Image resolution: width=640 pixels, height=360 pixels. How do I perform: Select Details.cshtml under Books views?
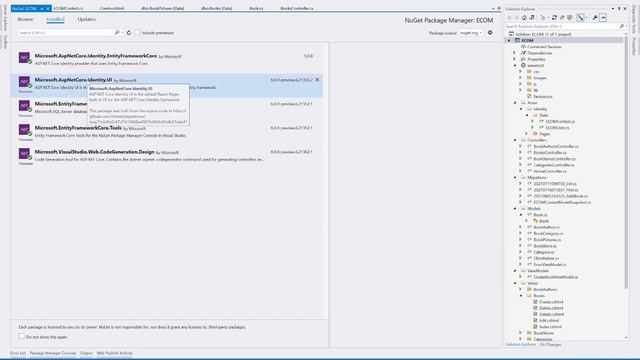click(x=551, y=314)
